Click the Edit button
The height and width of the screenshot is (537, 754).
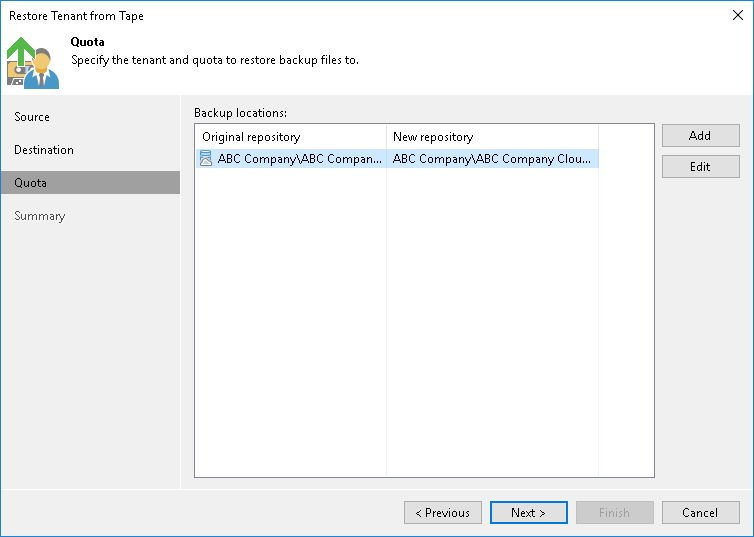pyautogui.click(x=700, y=166)
